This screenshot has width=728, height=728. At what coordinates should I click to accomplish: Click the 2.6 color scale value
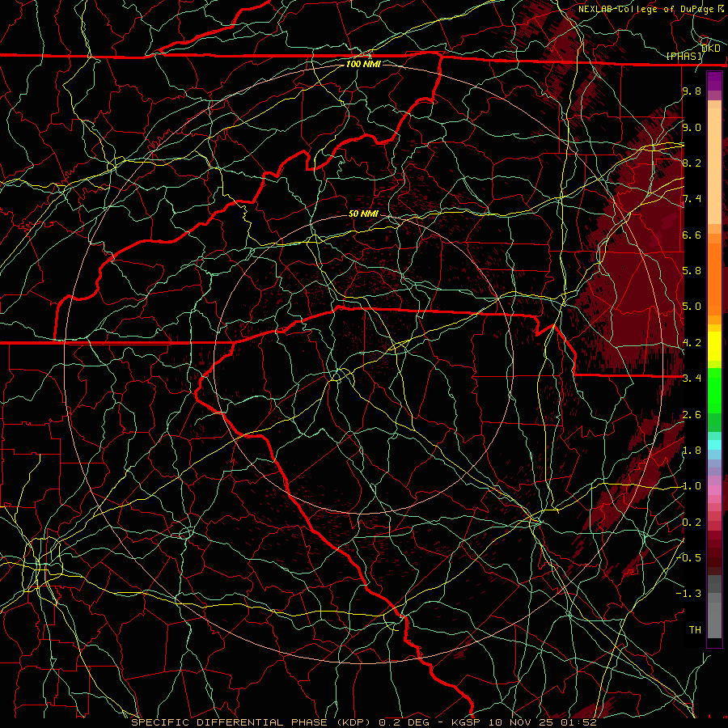[692, 415]
